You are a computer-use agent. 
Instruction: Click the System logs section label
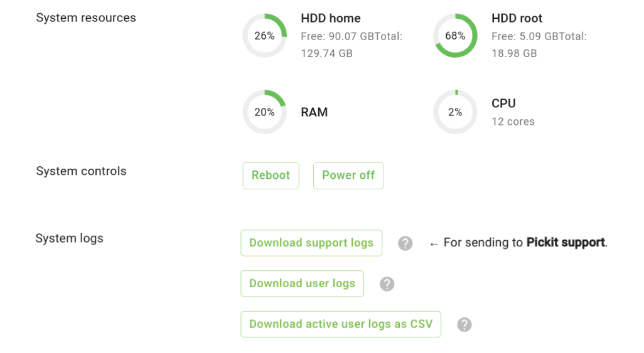pos(70,238)
